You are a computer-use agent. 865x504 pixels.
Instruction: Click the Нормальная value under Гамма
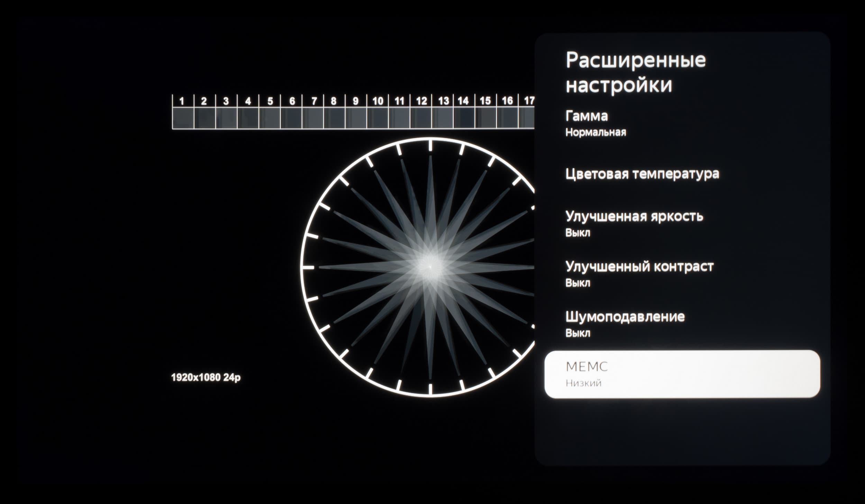click(x=595, y=132)
